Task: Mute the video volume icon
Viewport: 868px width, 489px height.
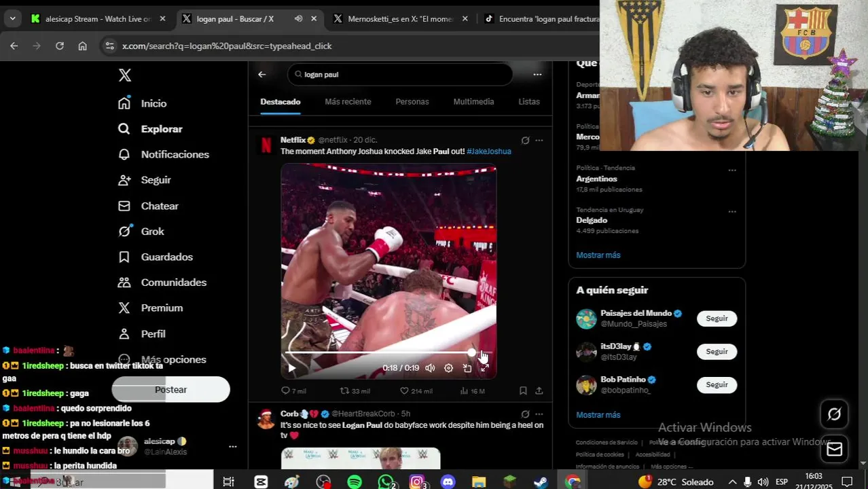Action: coord(430,368)
